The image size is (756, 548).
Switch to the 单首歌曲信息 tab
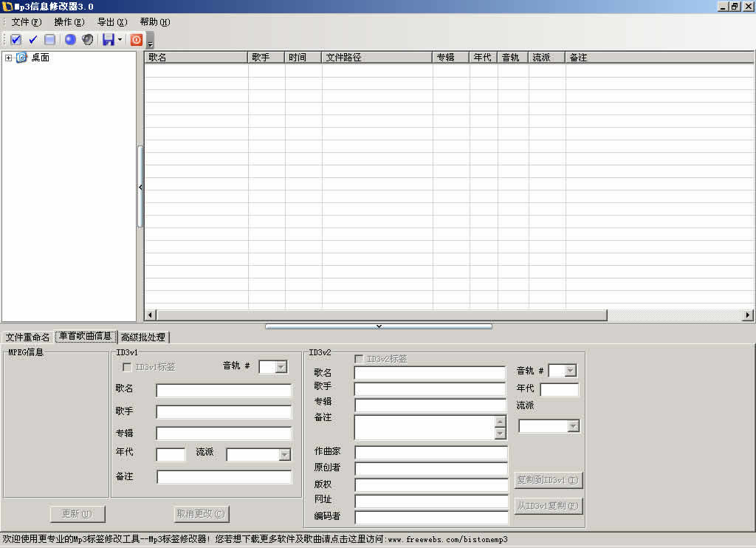pos(86,336)
